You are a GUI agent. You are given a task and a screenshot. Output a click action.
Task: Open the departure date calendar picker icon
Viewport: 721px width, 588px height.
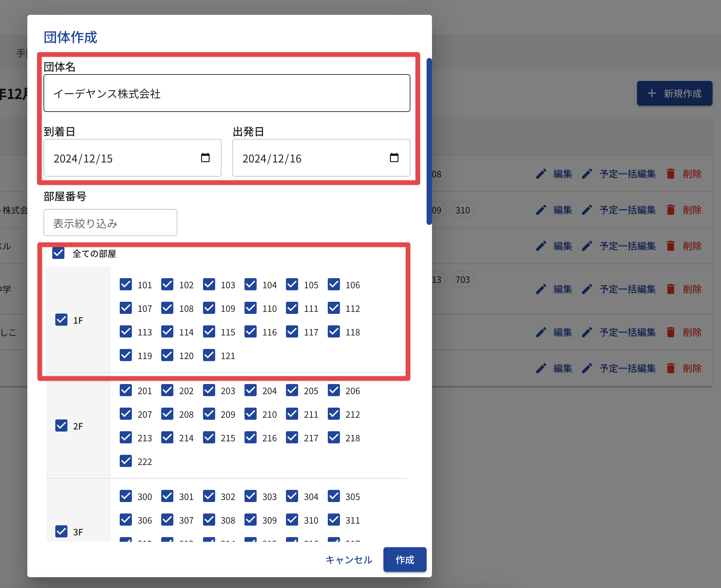394,158
